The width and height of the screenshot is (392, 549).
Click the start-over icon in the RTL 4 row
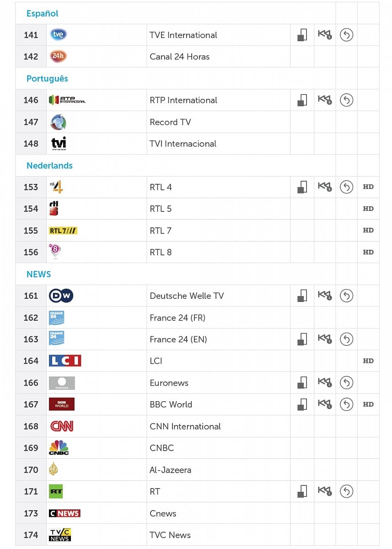click(x=324, y=187)
